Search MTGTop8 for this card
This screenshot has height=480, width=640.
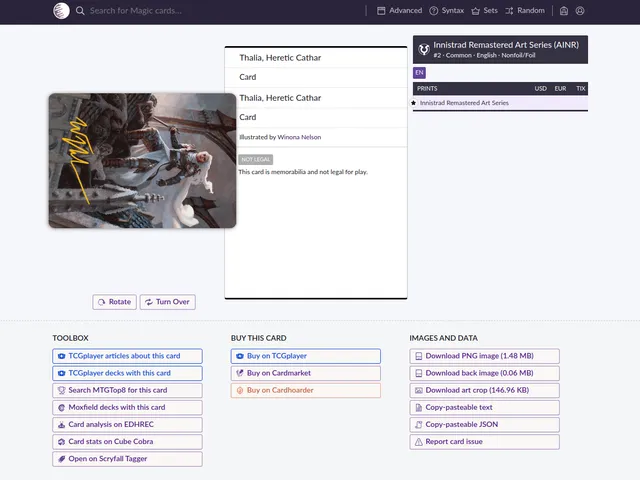point(127,390)
